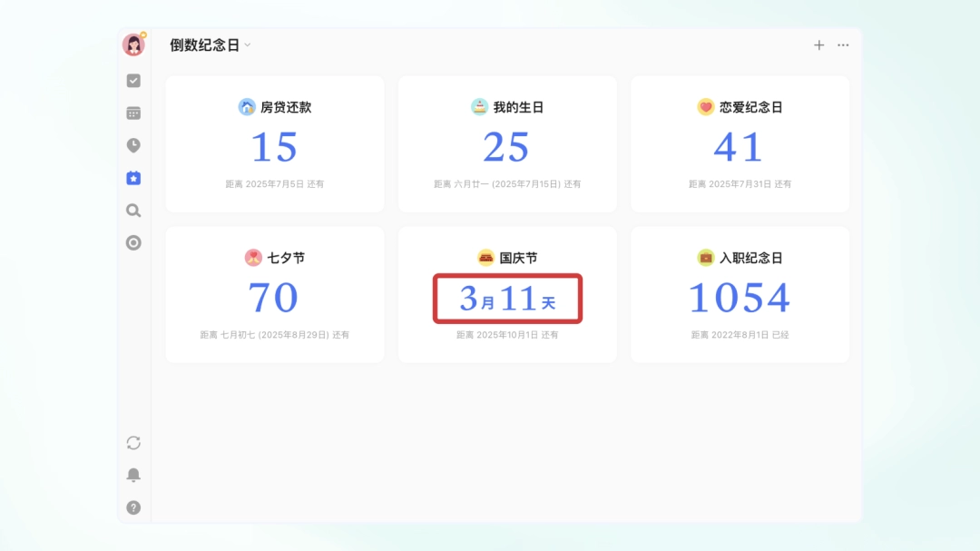Open the calendar view from sidebar
The width and height of the screenshot is (980, 551).
pyautogui.click(x=133, y=113)
